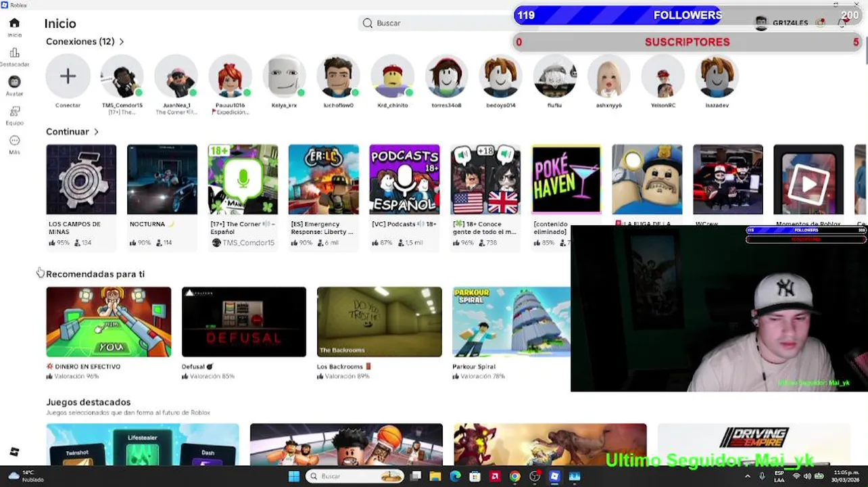868x487 pixels.
Task: Open DINERO EN EFECTIVO recommended game
Action: (x=109, y=322)
